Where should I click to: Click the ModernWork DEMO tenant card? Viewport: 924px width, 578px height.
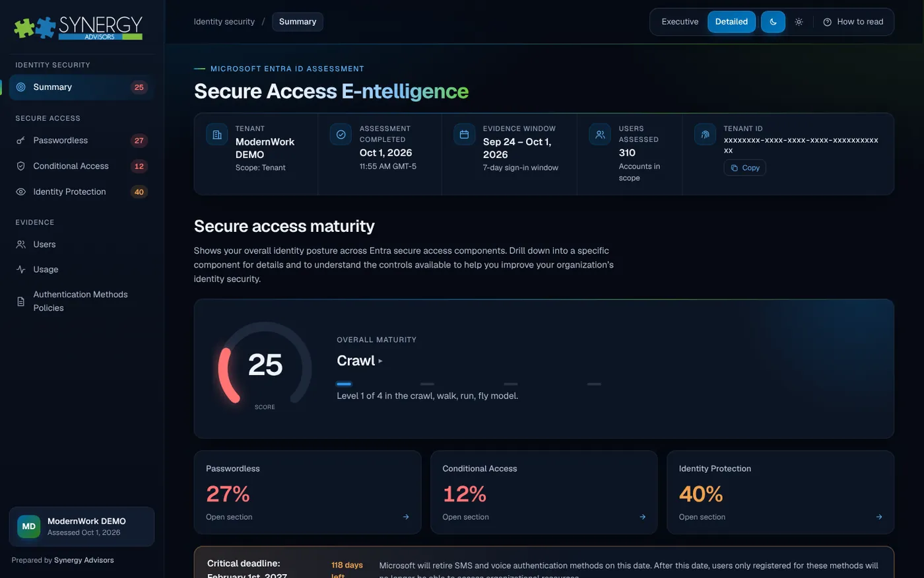(82, 526)
